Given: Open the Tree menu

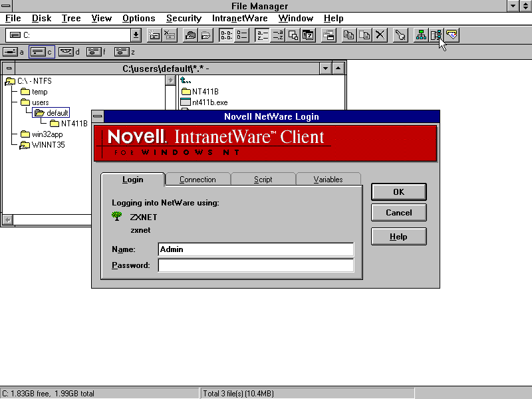Looking at the screenshot, I should point(71,19).
